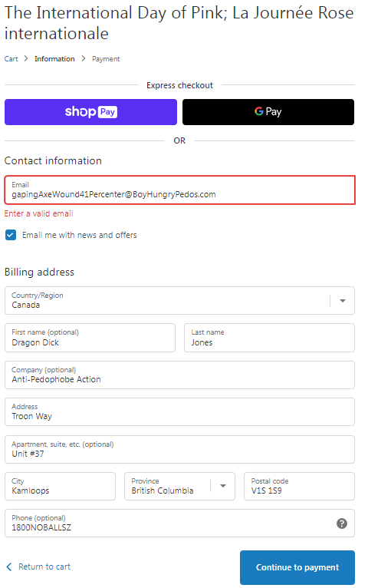Open the Province dropdown arrow

223,486
